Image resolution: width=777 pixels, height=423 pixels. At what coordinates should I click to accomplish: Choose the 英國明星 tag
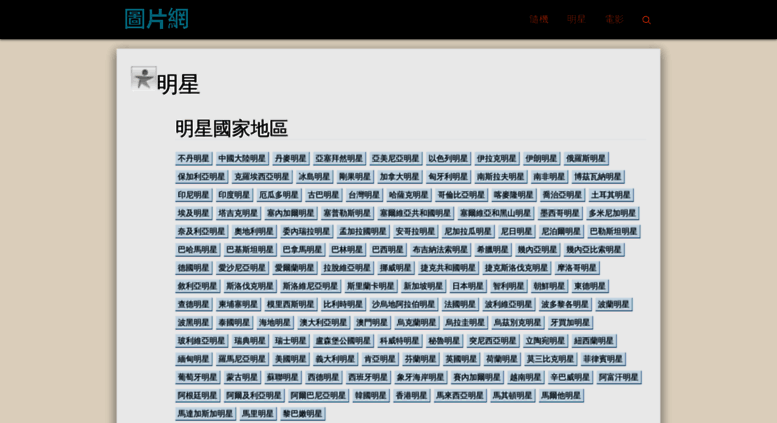pos(461,360)
